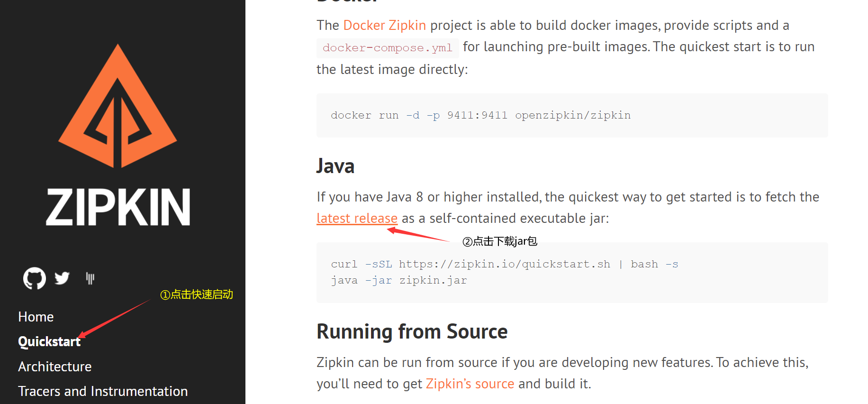The height and width of the screenshot is (404, 868).
Task: Open the Architecture page
Action: pos(55,367)
